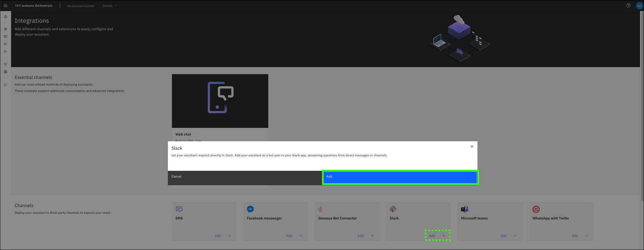Click Add on WhatsApp with Twilio card
The height and width of the screenshot is (250, 644).
point(575,236)
